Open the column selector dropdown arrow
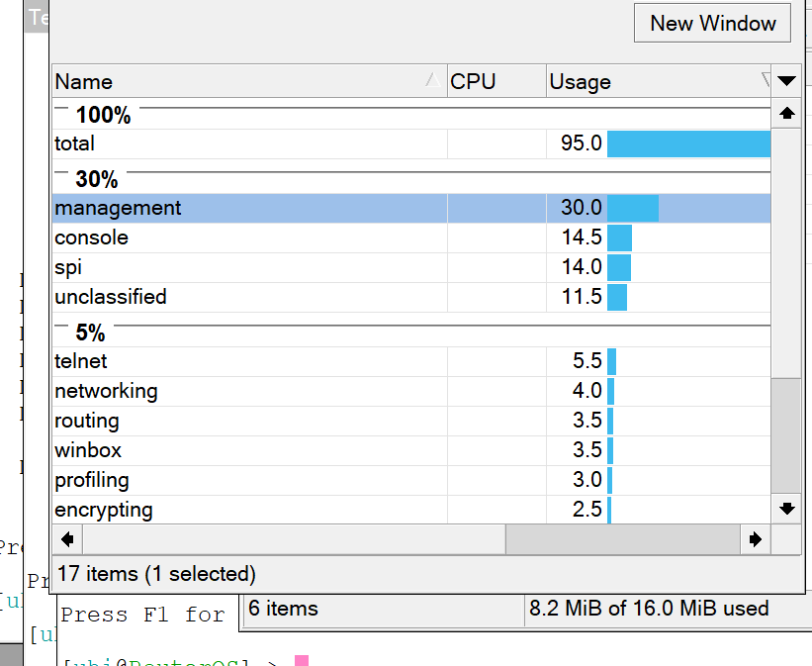Screen dimensions: 812x666 coord(786,81)
